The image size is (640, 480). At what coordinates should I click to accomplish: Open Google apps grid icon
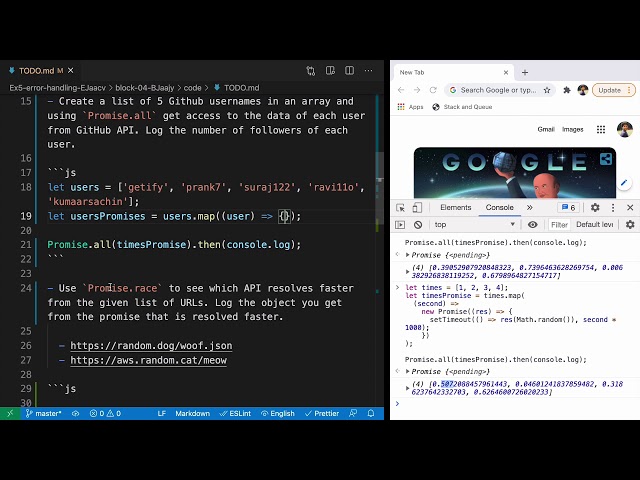[601, 129]
